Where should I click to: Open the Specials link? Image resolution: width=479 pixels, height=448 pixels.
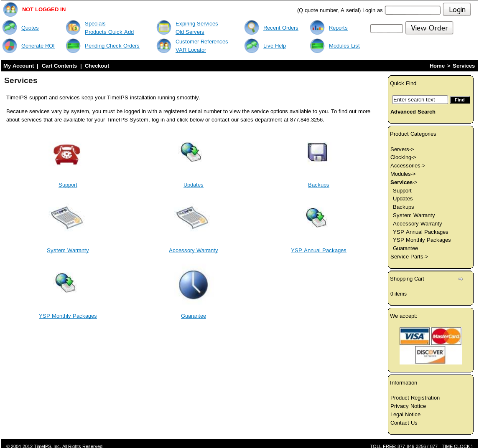click(95, 24)
